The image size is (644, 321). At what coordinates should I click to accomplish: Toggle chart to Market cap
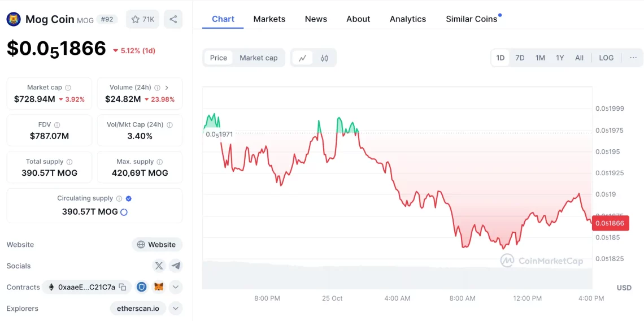(x=258, y=58)
